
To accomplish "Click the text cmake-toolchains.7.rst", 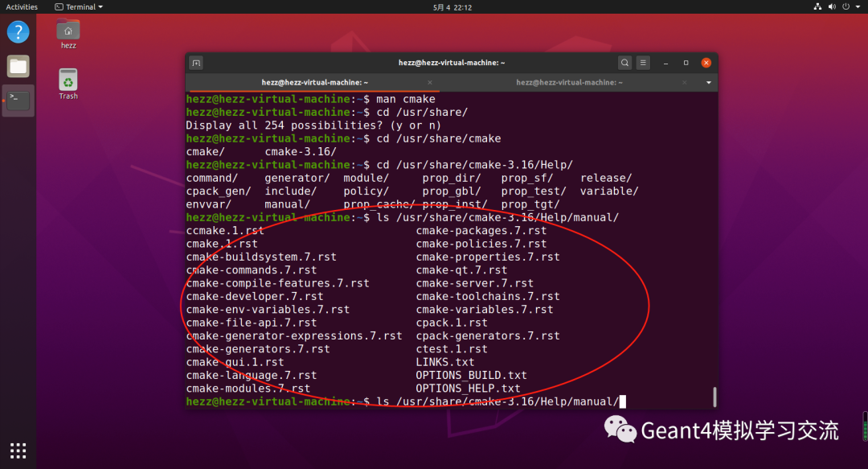I will [x=488, y=297].
